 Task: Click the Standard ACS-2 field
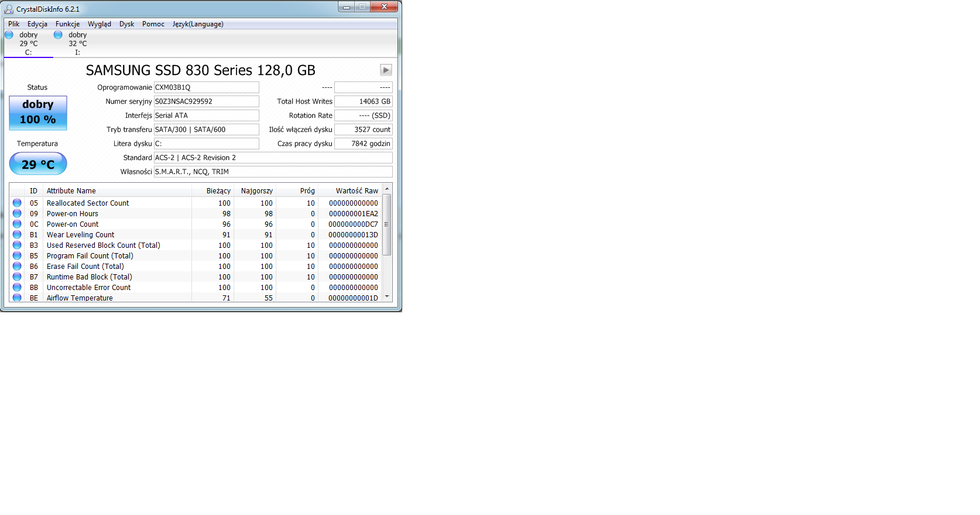273,158
